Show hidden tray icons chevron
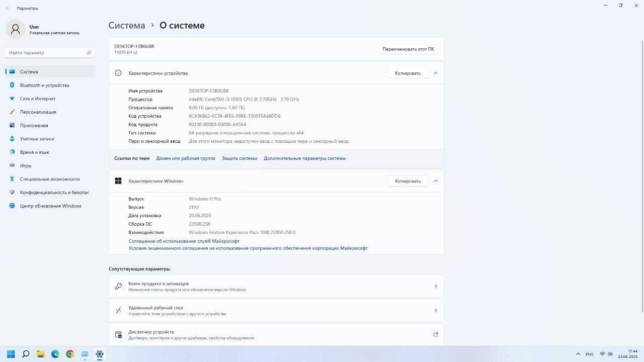This screenshot has height=362, width=644. [578, 354]
